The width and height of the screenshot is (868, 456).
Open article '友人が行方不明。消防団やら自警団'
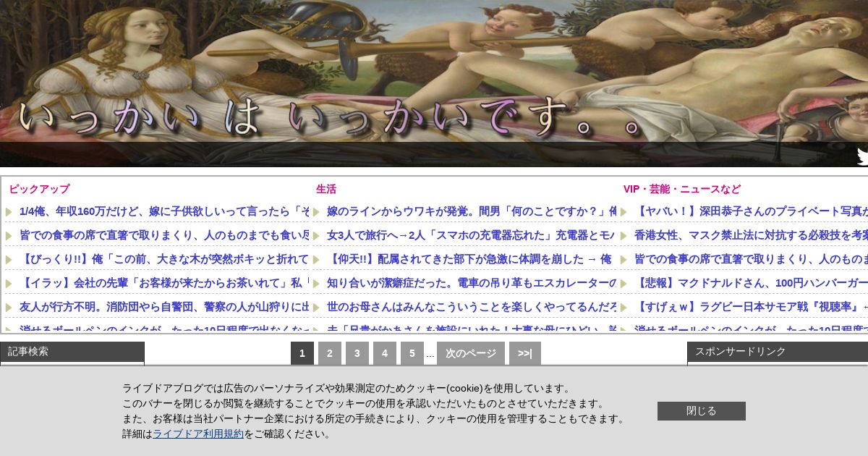(x=164, y=307)
